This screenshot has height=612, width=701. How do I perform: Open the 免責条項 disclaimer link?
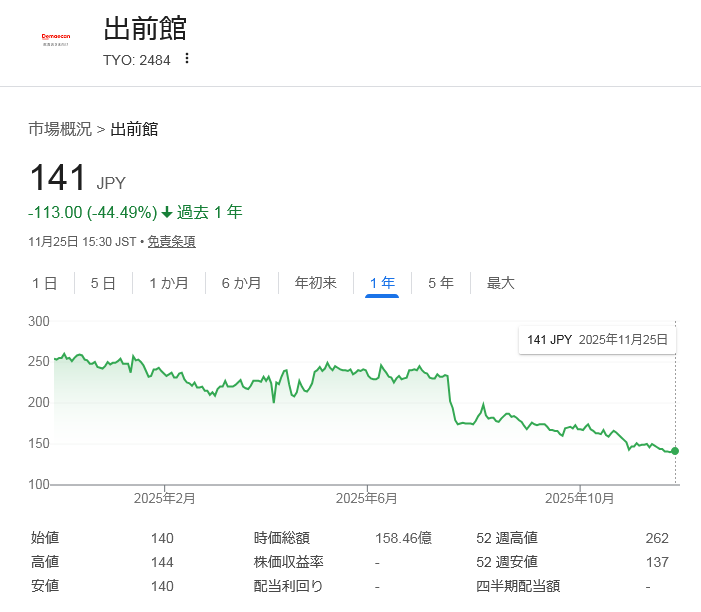coord(171,241)
